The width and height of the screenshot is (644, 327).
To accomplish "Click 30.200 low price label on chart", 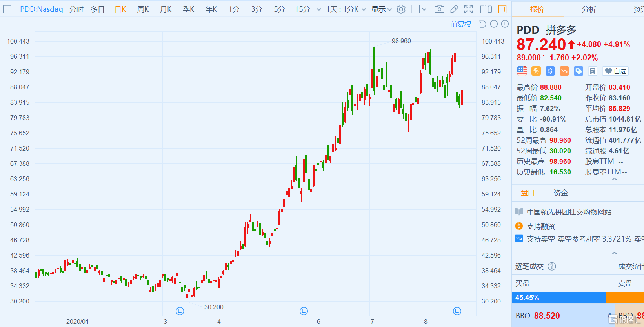I will pyautogui.click(x=214, y=307).
